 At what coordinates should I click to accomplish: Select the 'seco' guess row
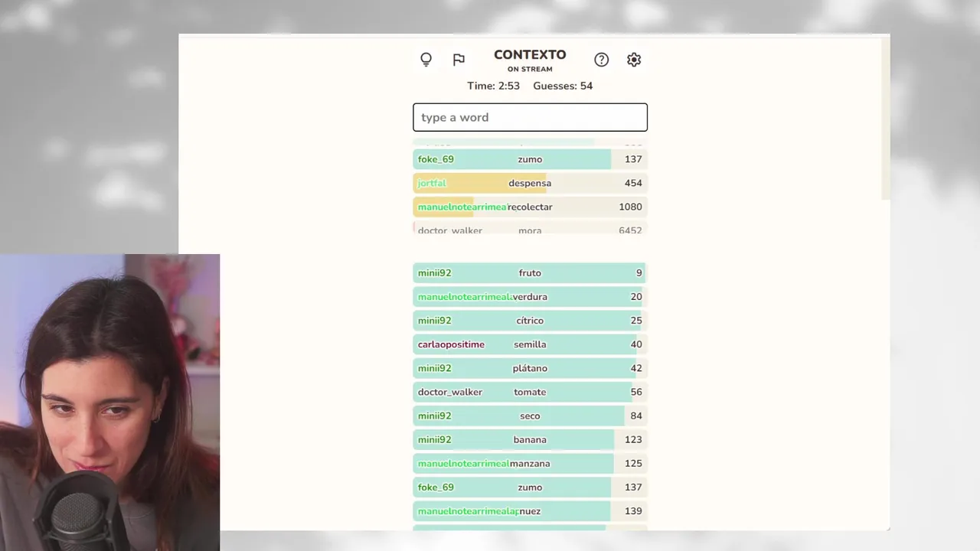530,416
